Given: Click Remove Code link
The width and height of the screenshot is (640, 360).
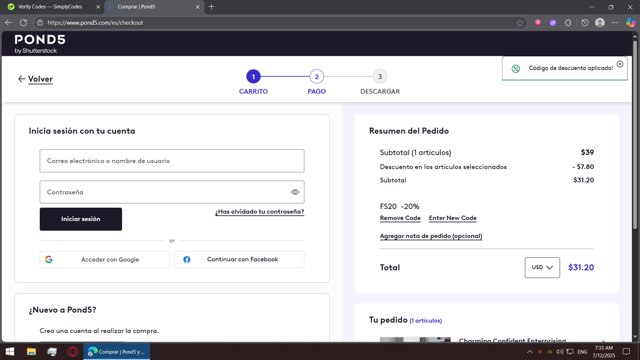Looking at the screenshot, I should (x=400, y=218).
